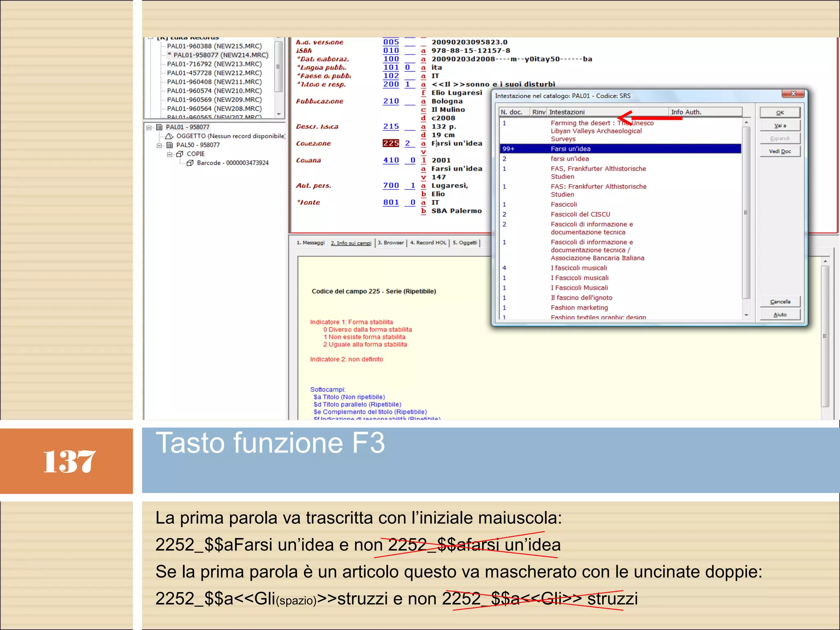
Task: Click the N. doc. column header
Action: coord(514,112)
